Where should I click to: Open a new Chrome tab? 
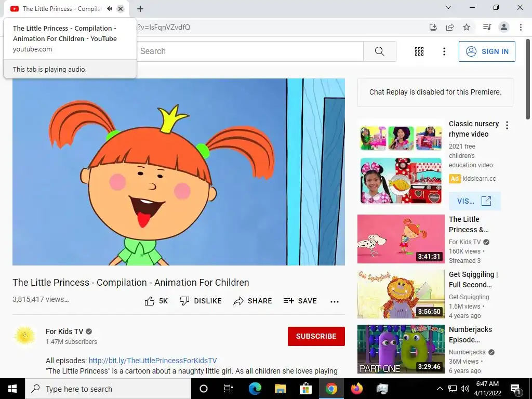coord(140,9)
